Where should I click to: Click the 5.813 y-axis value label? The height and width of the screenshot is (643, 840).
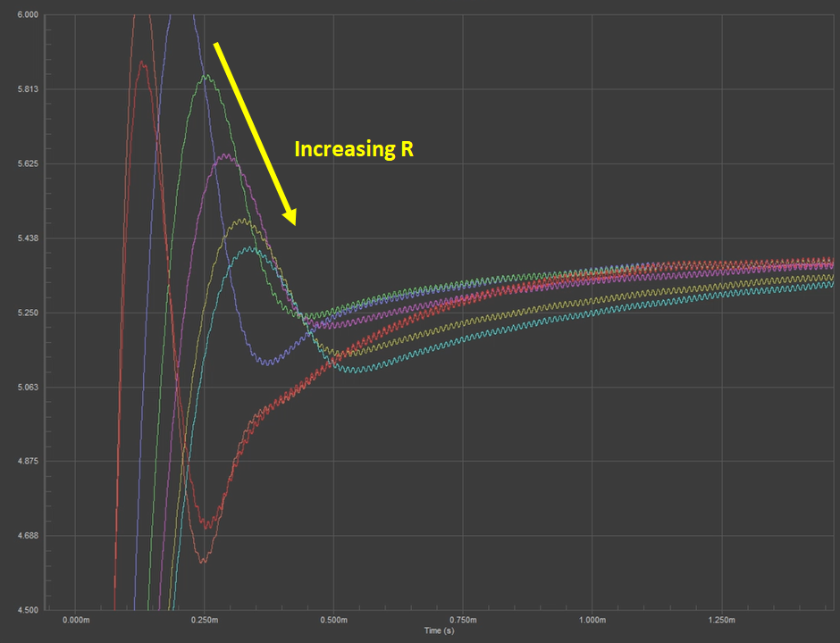point(28,89)
